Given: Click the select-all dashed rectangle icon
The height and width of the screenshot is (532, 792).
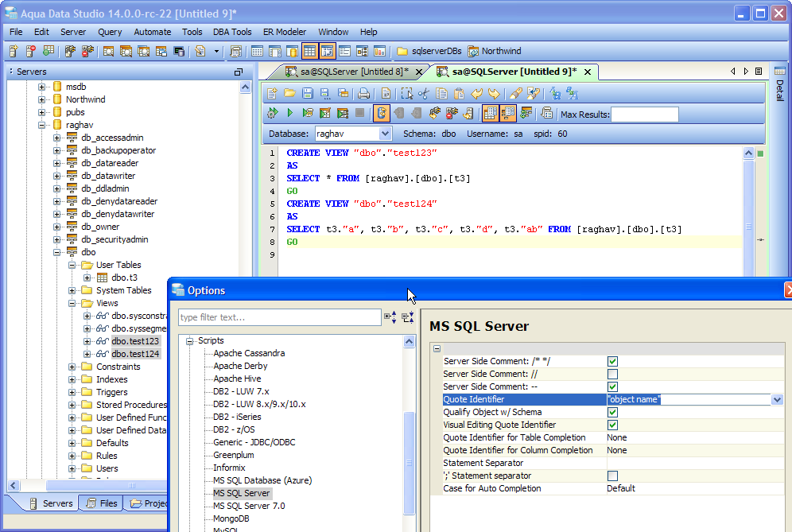Looking at the screenshot, I should coord(406,94).
